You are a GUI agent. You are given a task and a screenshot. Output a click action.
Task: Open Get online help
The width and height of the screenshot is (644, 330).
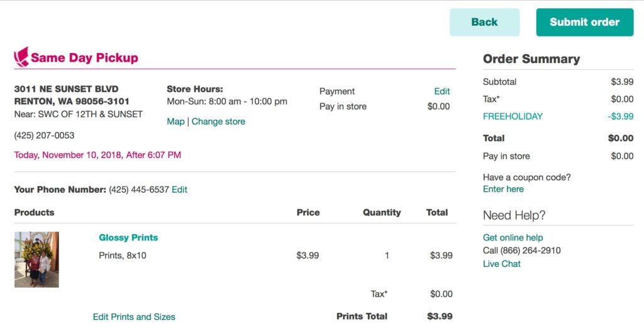click(513, 237)
